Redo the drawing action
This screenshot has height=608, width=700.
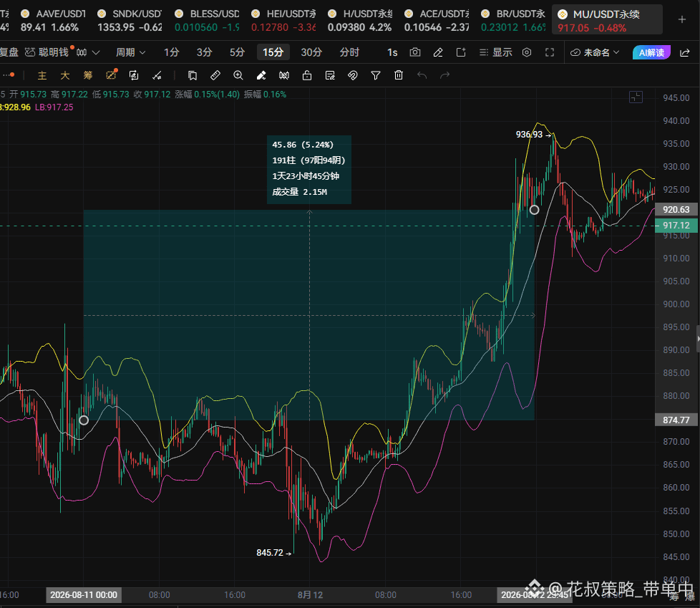444,75
